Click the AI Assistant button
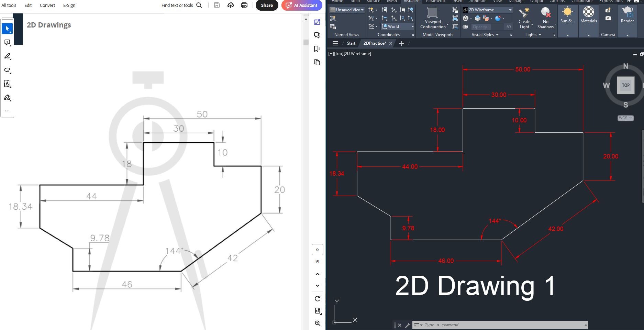The height and width of the screenshot is (330, 644). [301, 5]
